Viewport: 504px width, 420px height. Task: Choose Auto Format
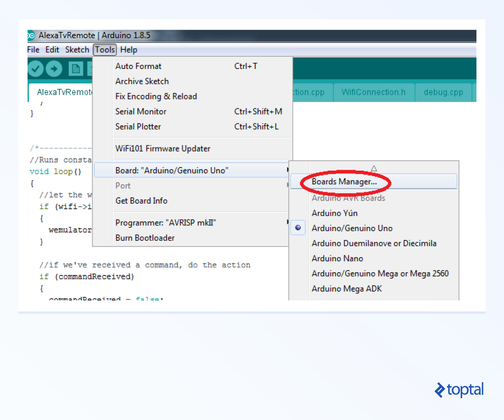click(138, 66)
